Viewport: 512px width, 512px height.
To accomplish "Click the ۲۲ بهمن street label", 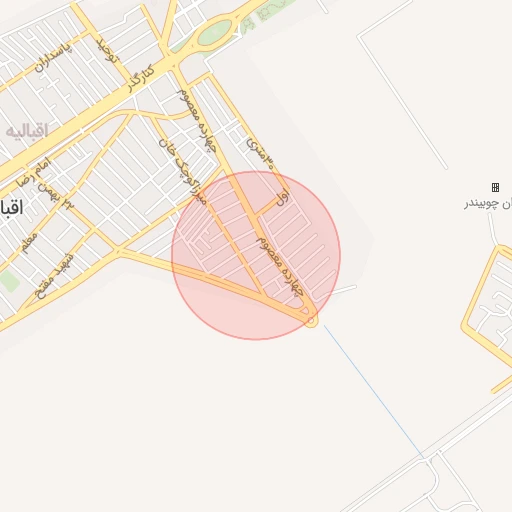I will [x=56, y=196].
